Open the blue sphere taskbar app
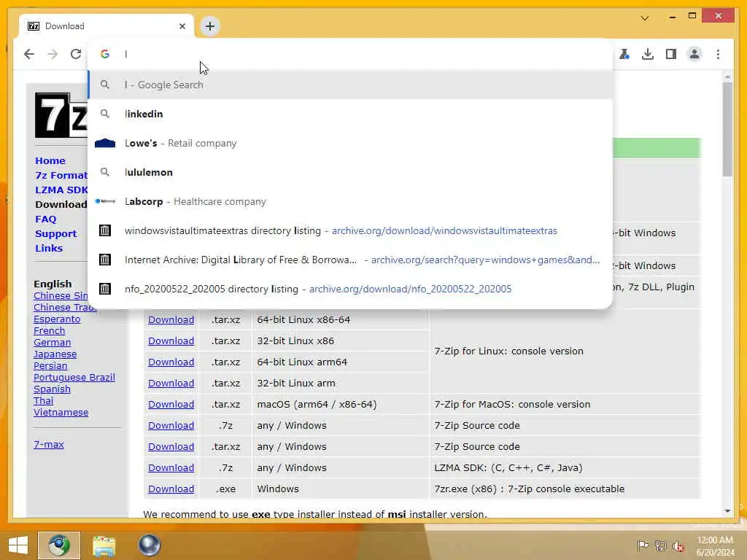Image resolution: width=747 pixels, height=560 pixels. coord(149,545)
